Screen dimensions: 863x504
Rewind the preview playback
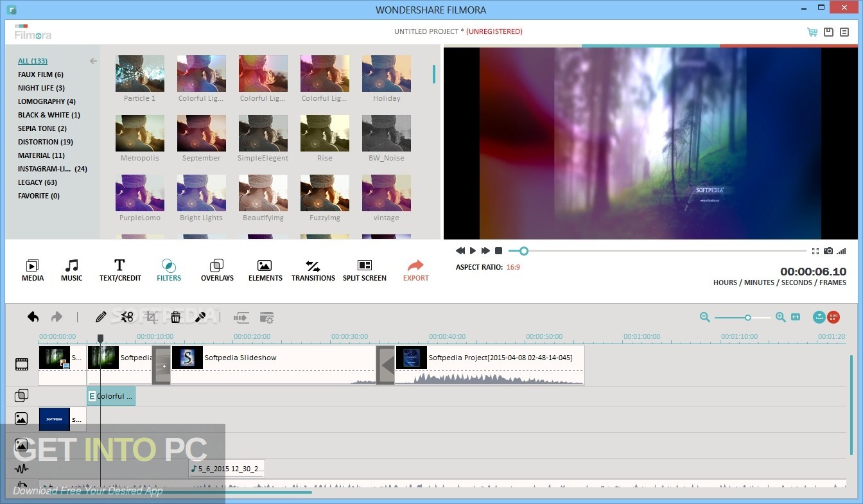point(460,250)
